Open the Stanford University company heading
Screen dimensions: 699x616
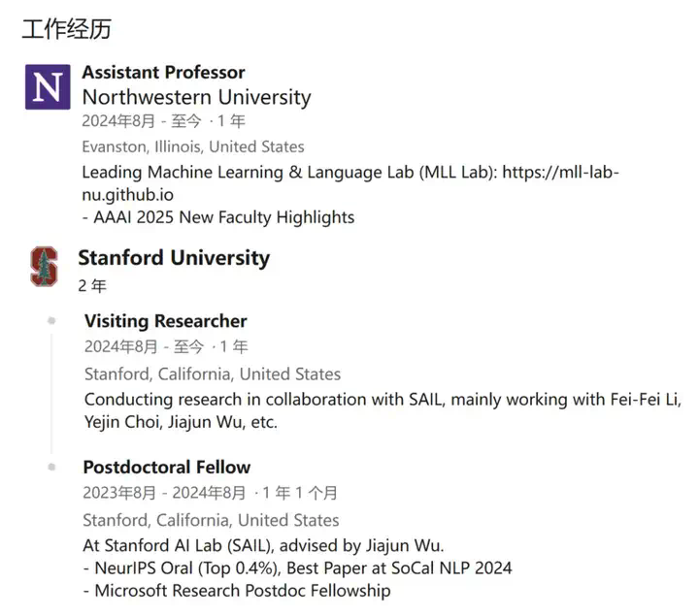174,258
